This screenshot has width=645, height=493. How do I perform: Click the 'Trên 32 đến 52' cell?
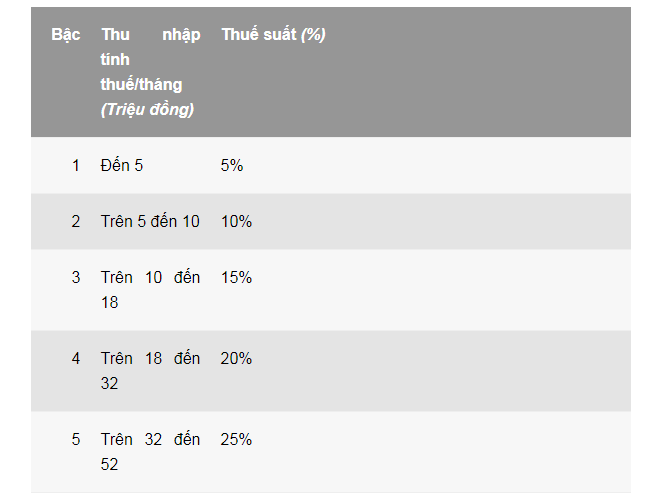[x=150, y=452]
